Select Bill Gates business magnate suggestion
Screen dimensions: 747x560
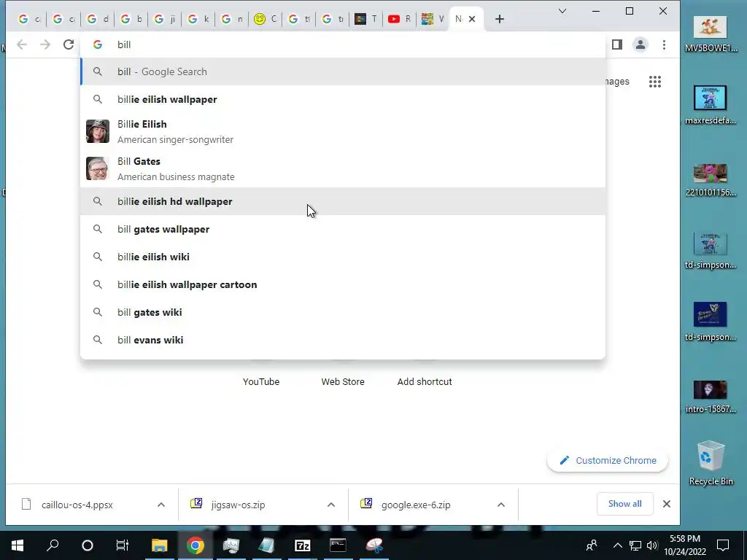343,168
